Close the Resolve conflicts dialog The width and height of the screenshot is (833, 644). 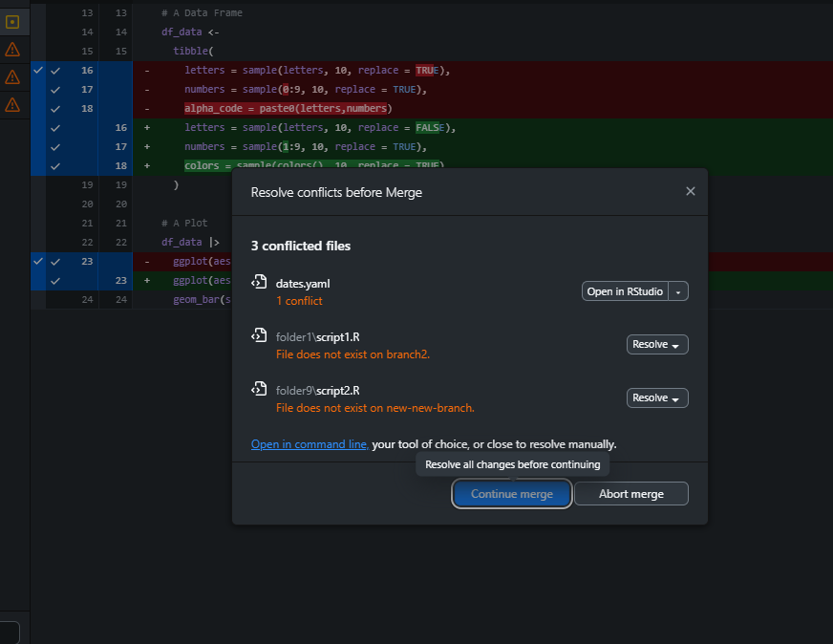click(691, 192)
